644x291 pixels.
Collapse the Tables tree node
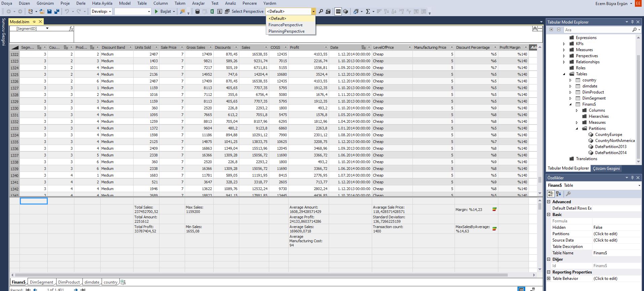pyautogui.click(x=564, y=74)
